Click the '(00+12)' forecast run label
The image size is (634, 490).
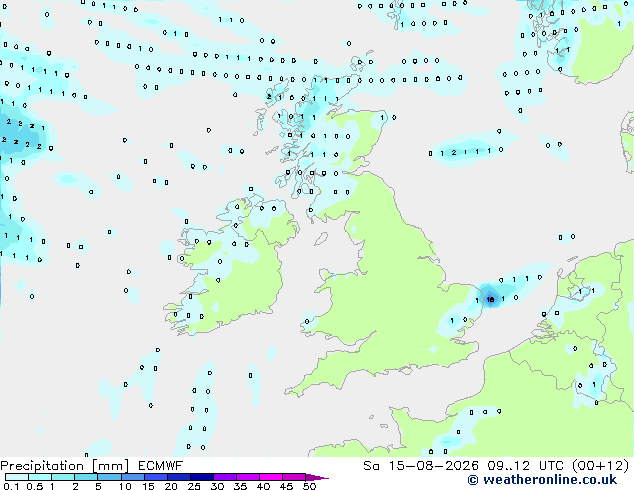coord(600,466)
